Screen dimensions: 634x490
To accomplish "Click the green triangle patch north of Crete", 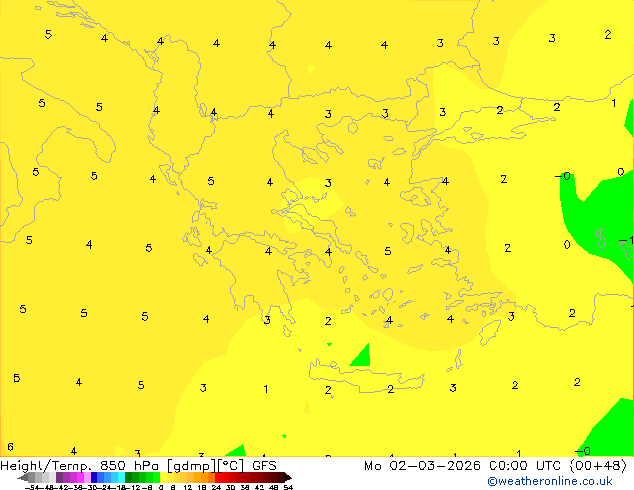I will 362,357.
